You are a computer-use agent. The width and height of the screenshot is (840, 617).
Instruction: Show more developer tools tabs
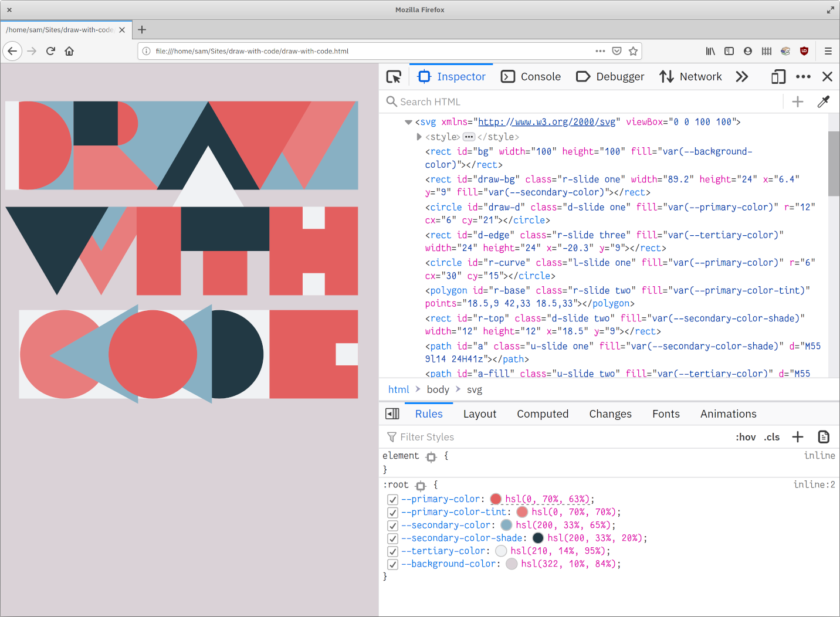pos(742,77)
